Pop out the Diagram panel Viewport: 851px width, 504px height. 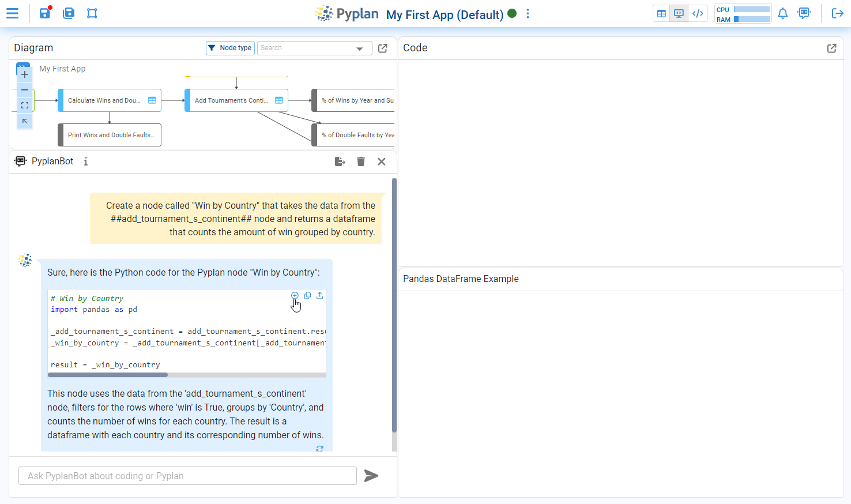coord(382,48)
